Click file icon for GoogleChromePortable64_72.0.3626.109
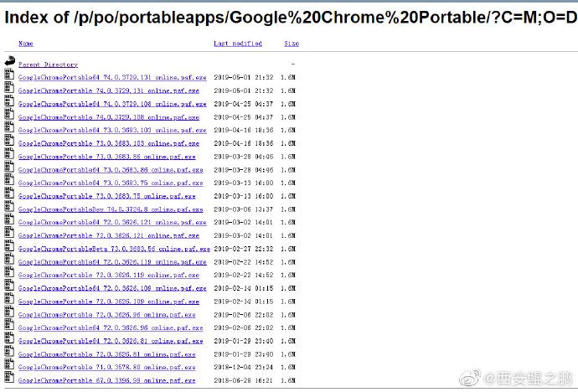Screen dimensions: 578x392 9,285
